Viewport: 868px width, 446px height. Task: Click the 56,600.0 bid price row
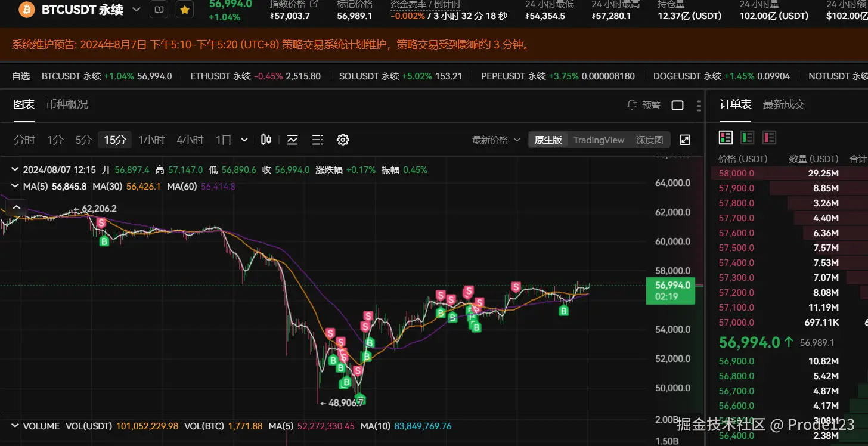pyautogui.click(x=789, y=406)
